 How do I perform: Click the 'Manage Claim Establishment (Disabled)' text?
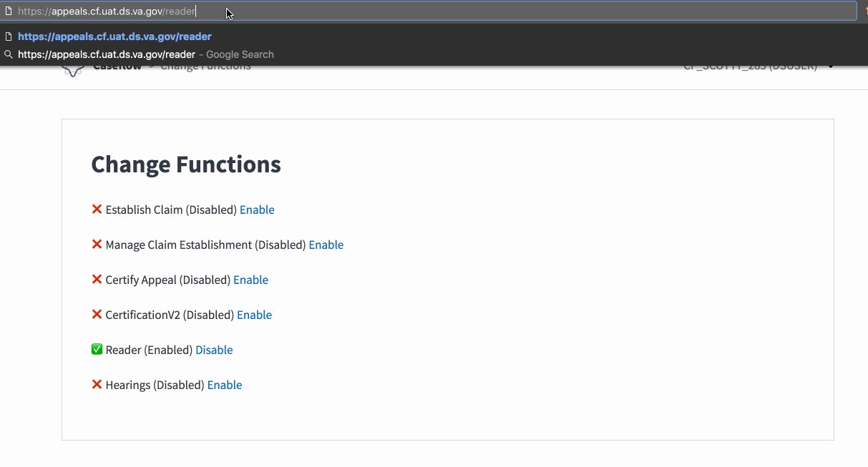205,245
